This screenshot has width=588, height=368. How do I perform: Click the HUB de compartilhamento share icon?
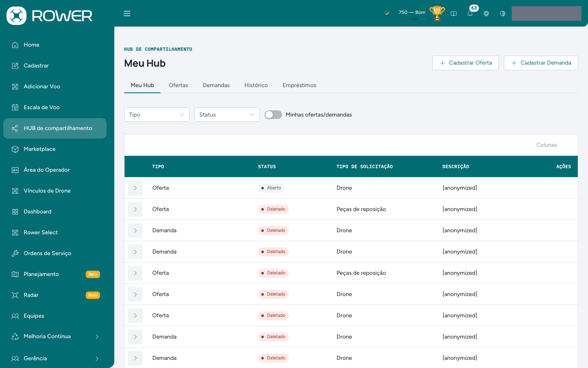click(15, 128)
